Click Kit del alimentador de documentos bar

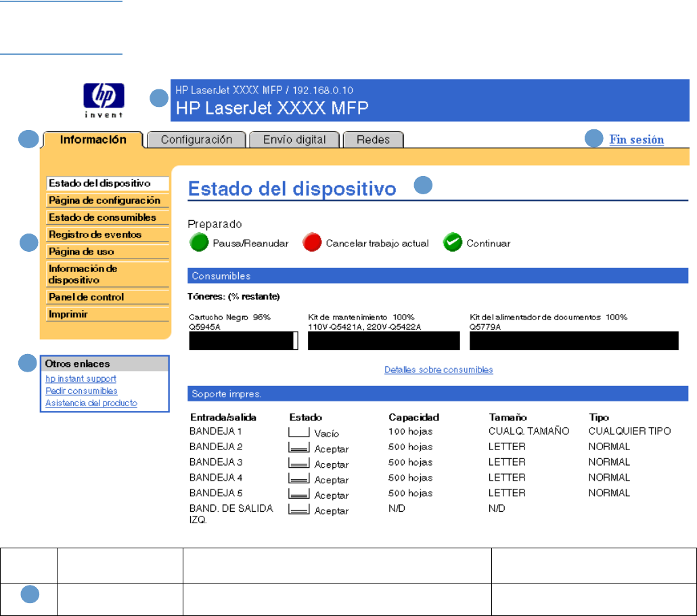pos(574,340)
